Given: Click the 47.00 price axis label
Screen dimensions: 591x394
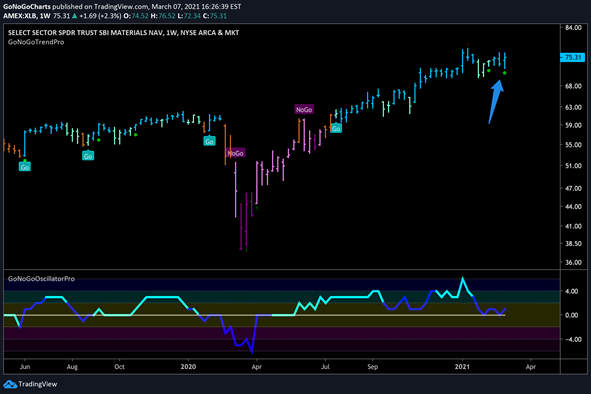Looking at the screenshot, I should pyautogui.click(x=573, y=188).
